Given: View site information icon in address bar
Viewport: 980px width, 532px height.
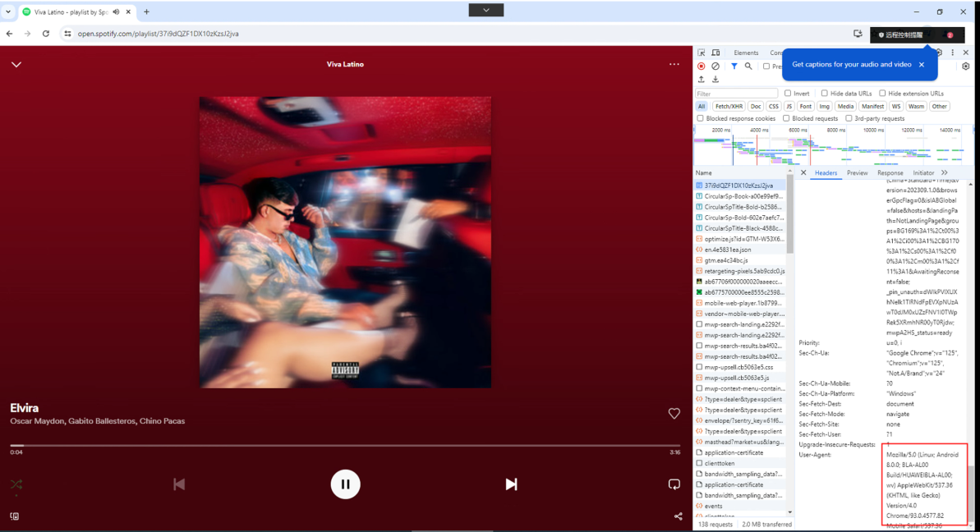Looking at the screenshot, I should [x=67, y=34].
